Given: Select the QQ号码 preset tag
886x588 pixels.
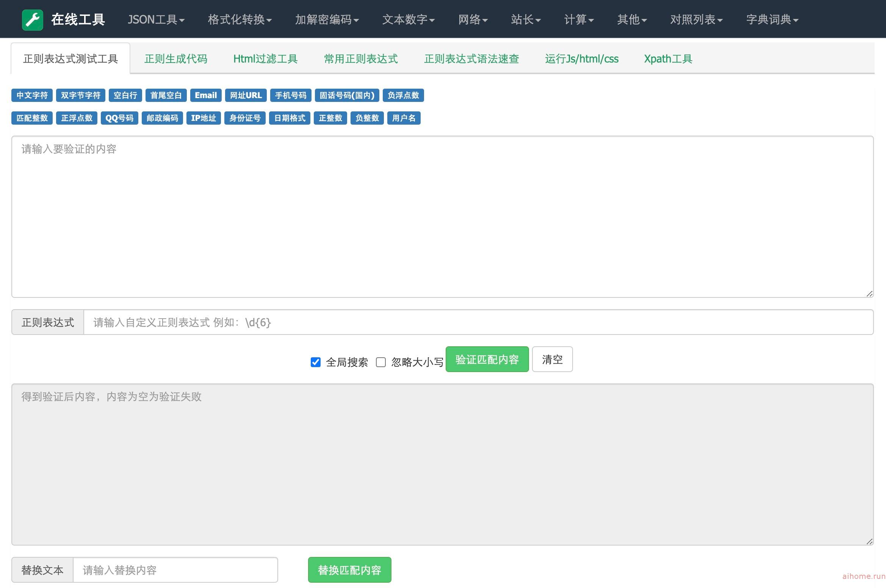Looking at the screenshot, I should [119, 118].
